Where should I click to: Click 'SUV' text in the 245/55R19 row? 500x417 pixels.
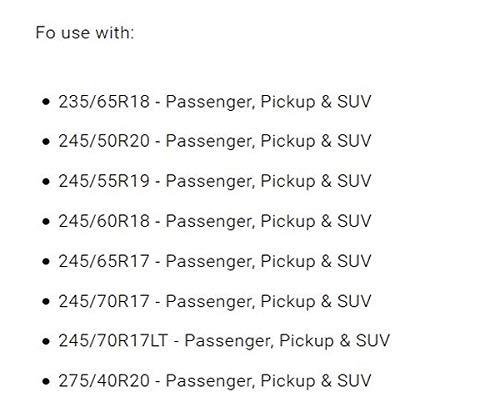tap(354, 181)
